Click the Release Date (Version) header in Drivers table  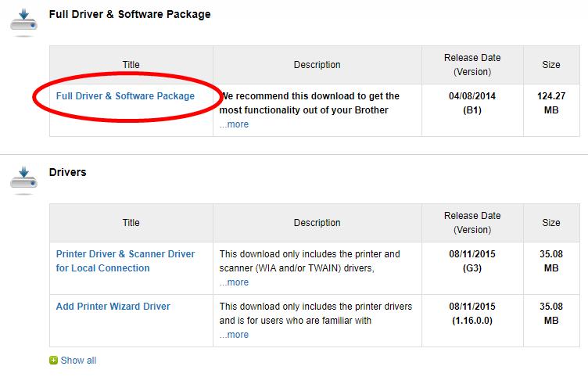click(472, 223)
